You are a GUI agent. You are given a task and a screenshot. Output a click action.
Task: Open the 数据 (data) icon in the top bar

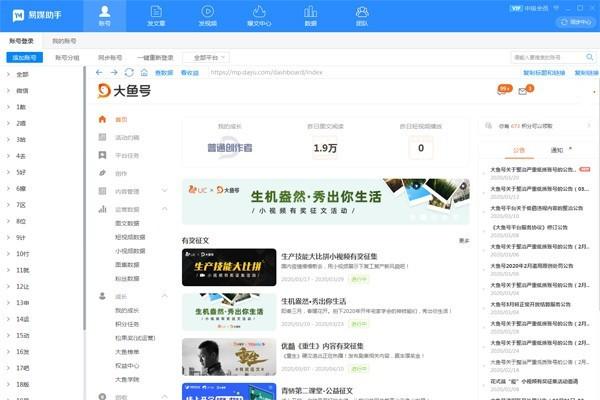pos(309,15)
